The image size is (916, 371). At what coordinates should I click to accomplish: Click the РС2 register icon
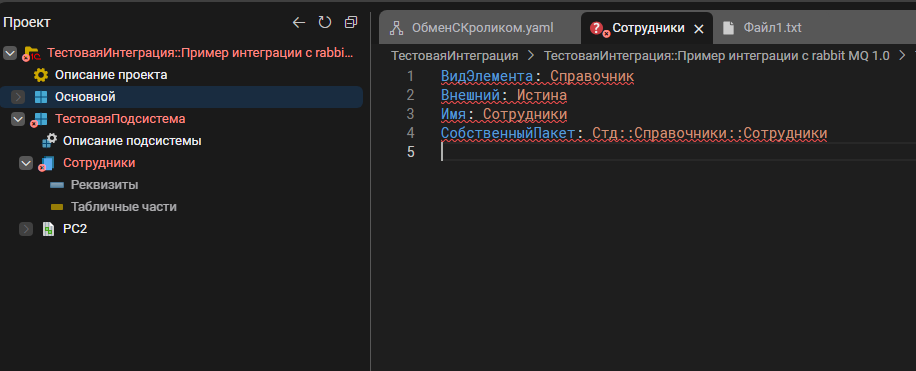click(48, 229)
